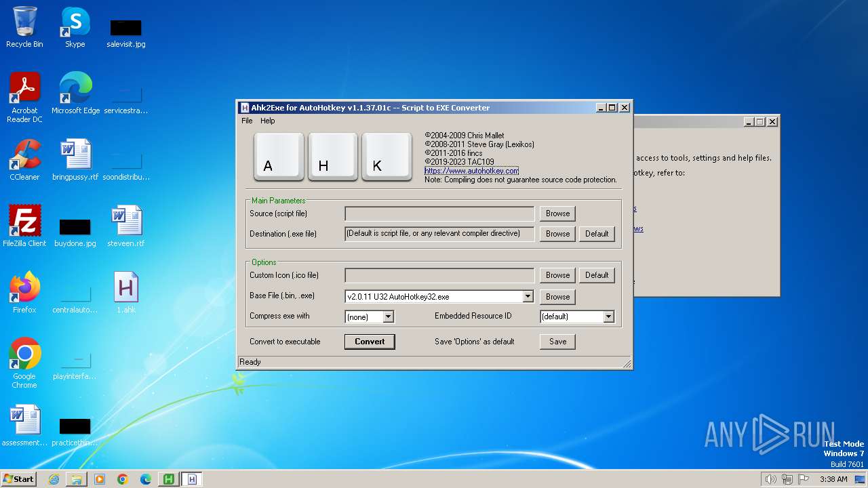Image resolution: width=868 pixels, height=488 pixels.
Task: Save Options as default
Action: [x=557, y=342]
